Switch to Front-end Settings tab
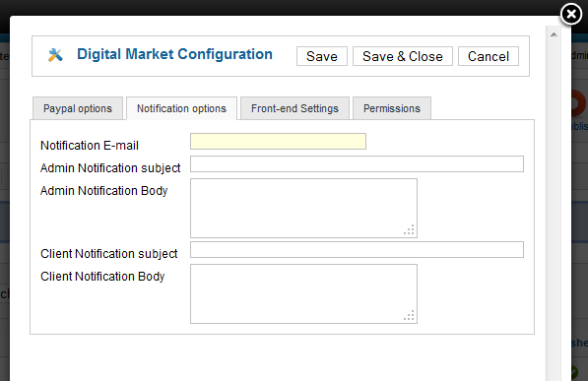 point(294,108)
